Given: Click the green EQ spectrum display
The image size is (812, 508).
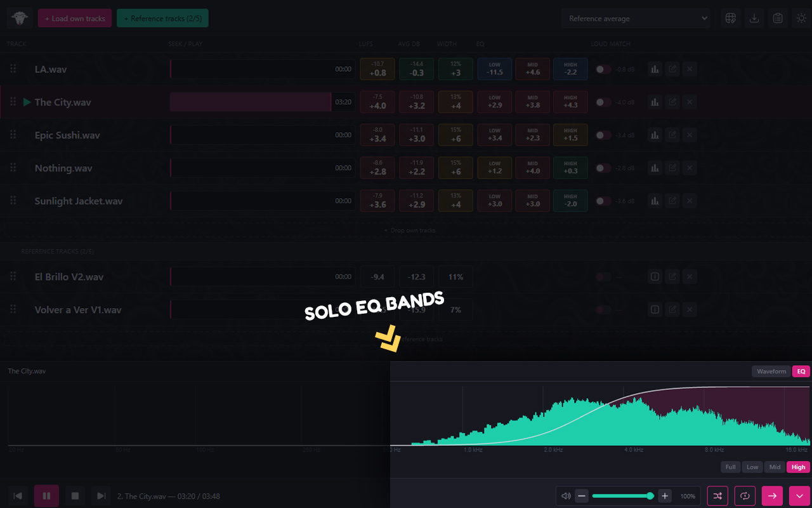Looking at the screenshot, I should point(600,415).
